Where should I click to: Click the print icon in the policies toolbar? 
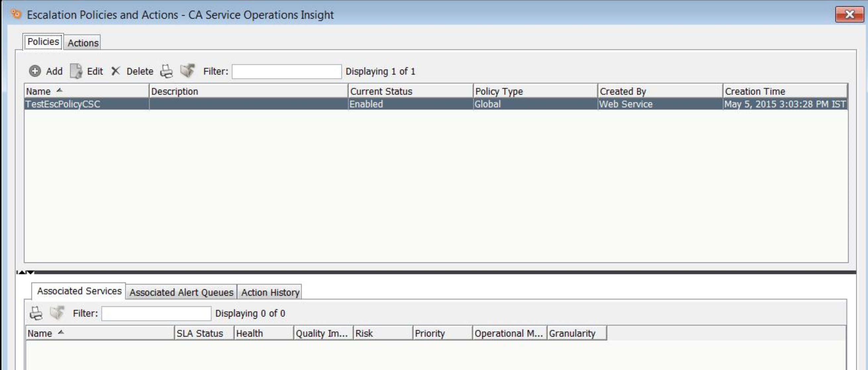[x=166, y=71]
